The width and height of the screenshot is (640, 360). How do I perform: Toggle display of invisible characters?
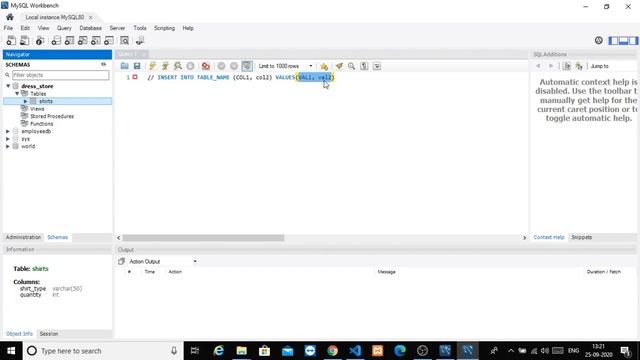click(364, 66)
